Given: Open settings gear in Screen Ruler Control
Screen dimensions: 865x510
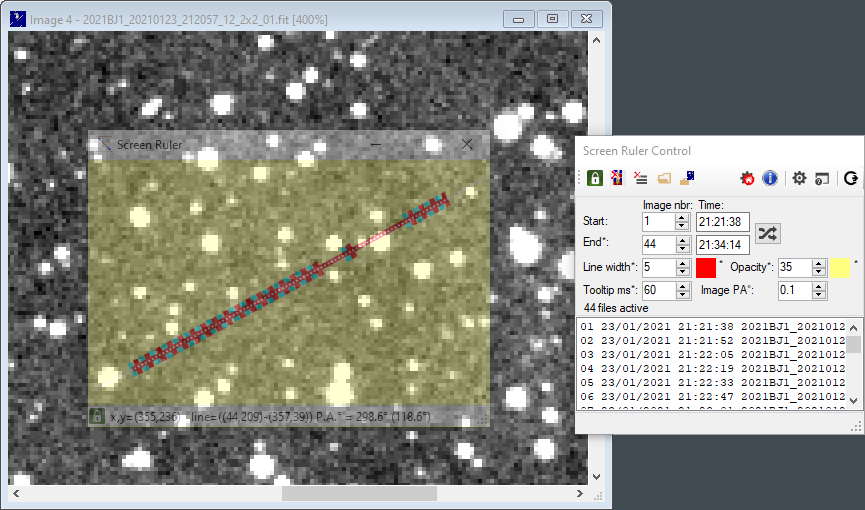Looking at the screenshot, I should click(799, 178).
